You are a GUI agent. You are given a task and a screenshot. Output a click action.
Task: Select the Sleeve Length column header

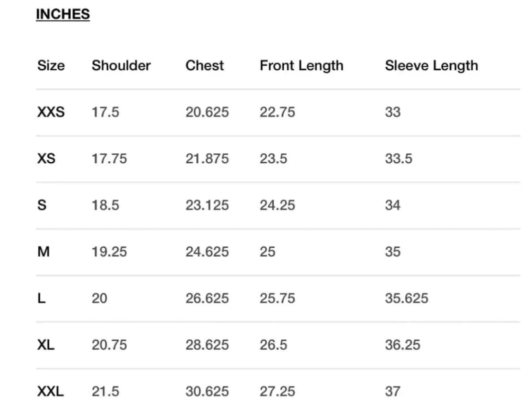tap(431, 65)
